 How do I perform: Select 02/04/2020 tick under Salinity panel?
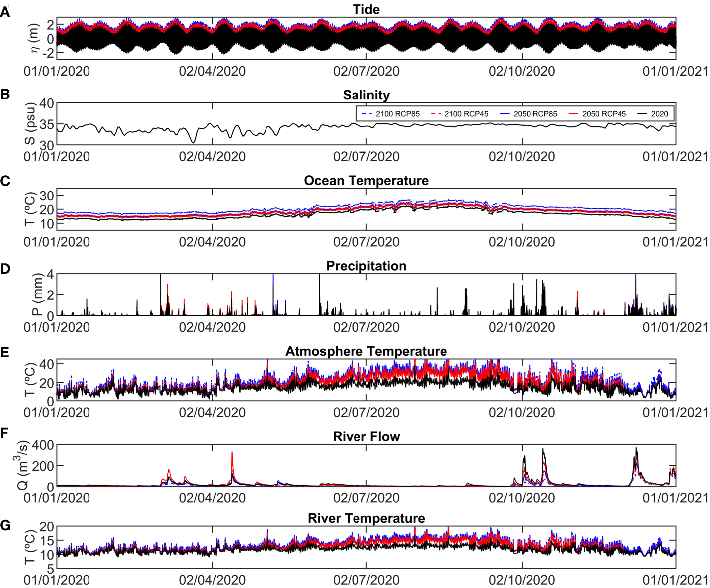(212, 157)
